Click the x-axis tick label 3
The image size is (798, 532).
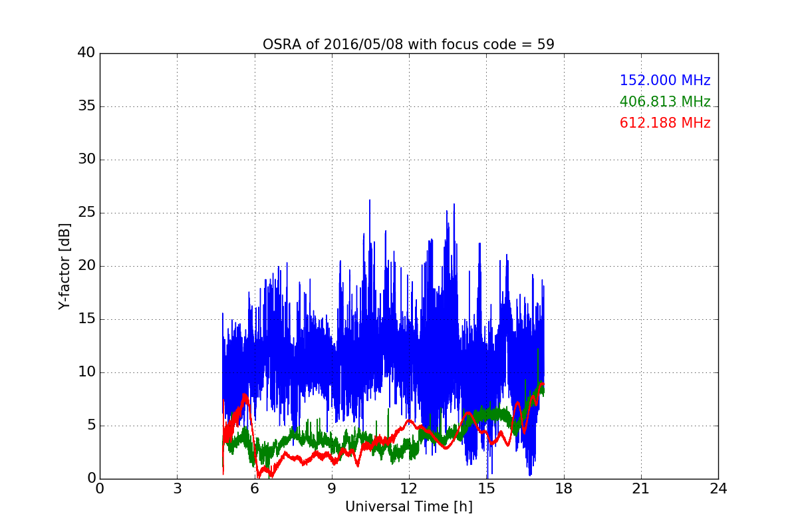pos(177,489)
